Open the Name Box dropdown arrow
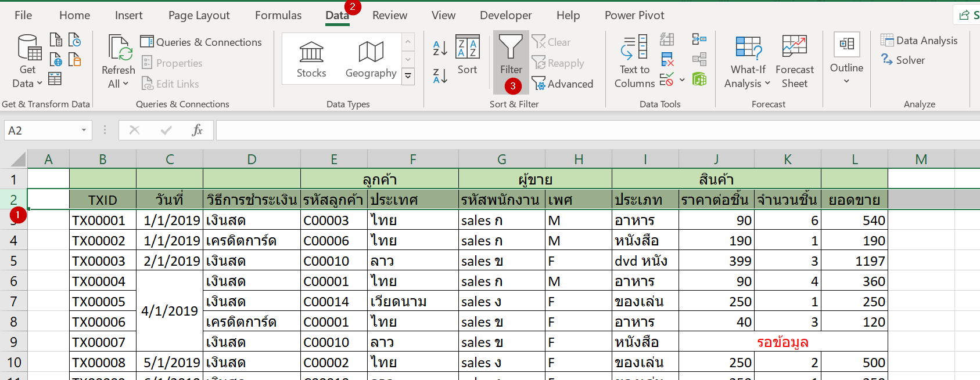Image resolution: width=980 pixels, height=380 pixels. pos(84,131)
